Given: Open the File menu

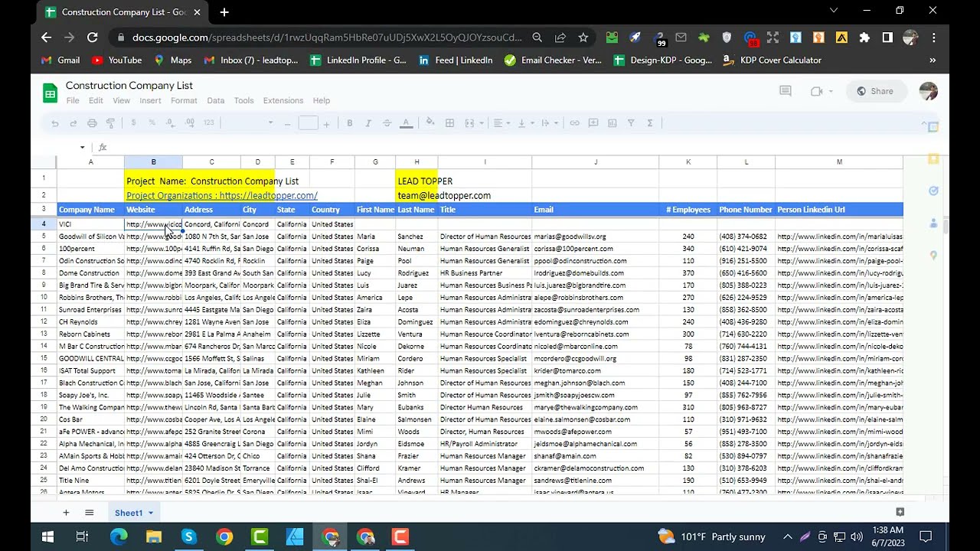Looking at the screenshot, I should [x=73, y=100].
